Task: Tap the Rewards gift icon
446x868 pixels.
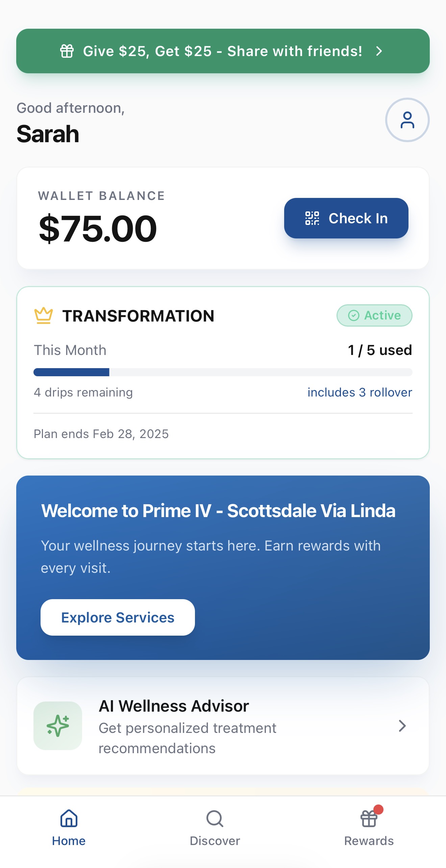Action: click(369, 819)
